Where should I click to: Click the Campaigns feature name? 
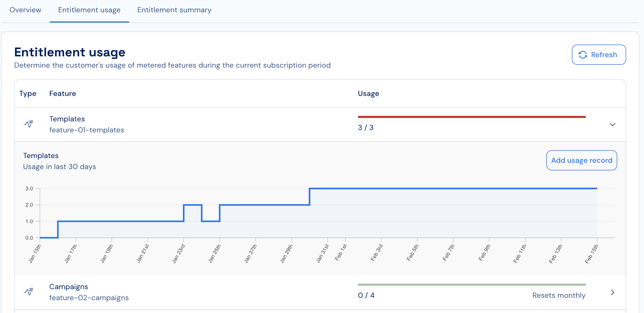[x=68, y=287]
